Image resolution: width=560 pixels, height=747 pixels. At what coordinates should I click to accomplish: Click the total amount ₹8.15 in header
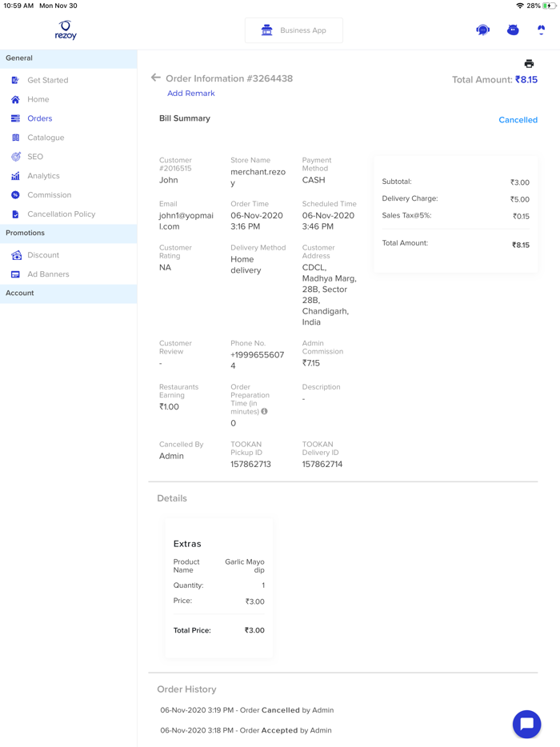tap(526, 79)
